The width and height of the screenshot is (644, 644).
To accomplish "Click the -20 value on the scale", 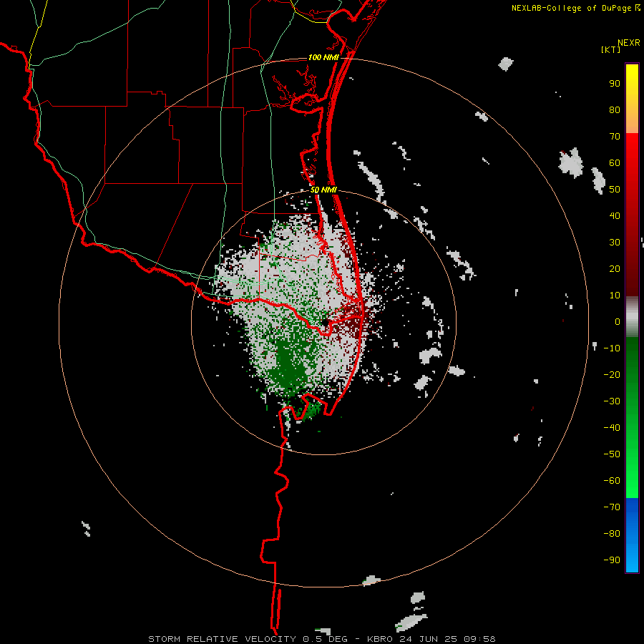I will click(x=612, y=375).
